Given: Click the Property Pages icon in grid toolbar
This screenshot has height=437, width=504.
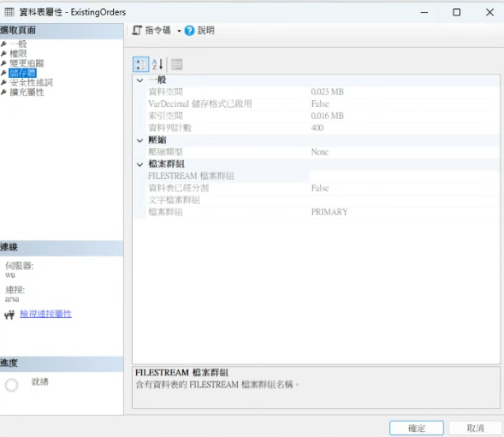Looking at the screenshot, I should point(176,64).
